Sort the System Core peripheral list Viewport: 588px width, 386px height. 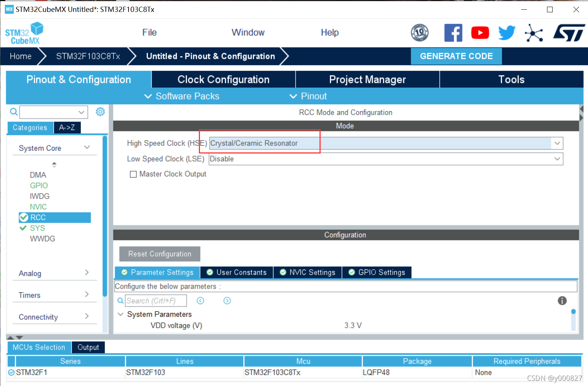click(54, 164)
